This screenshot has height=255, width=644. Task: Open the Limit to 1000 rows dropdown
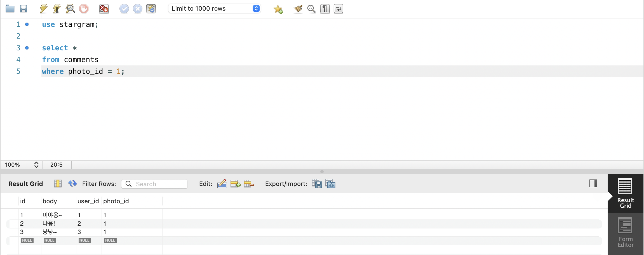pyautogui.click(x=215, y=8)
